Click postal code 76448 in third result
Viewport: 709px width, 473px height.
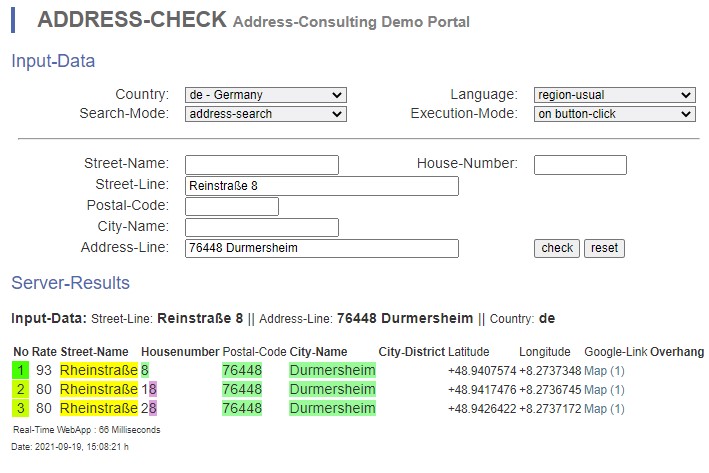[242, 409]
